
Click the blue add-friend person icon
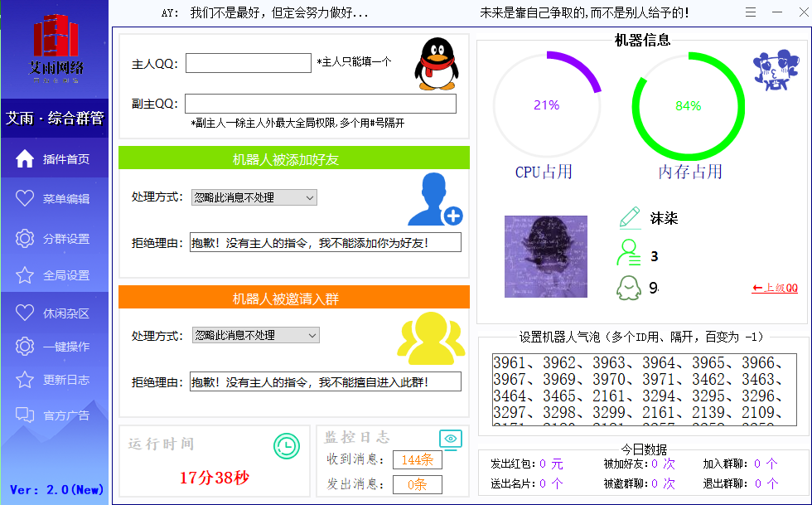coord(434,200)
